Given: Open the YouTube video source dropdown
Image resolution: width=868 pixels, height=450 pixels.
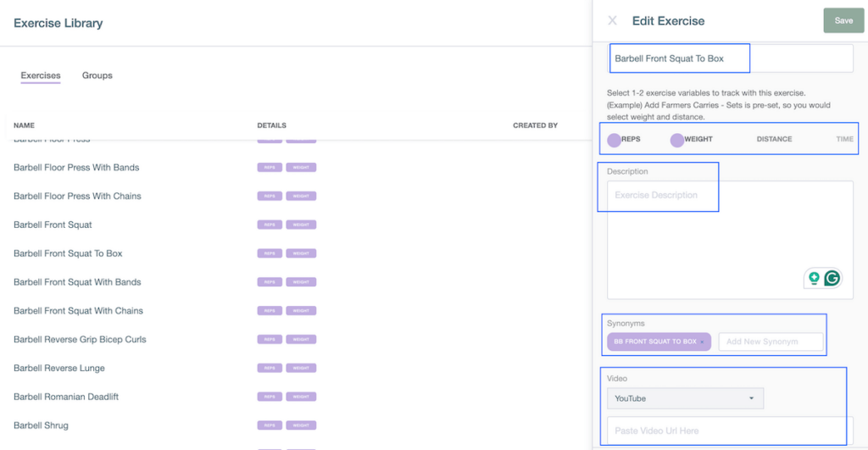Looking at the screenshot, I should (685, 398).
